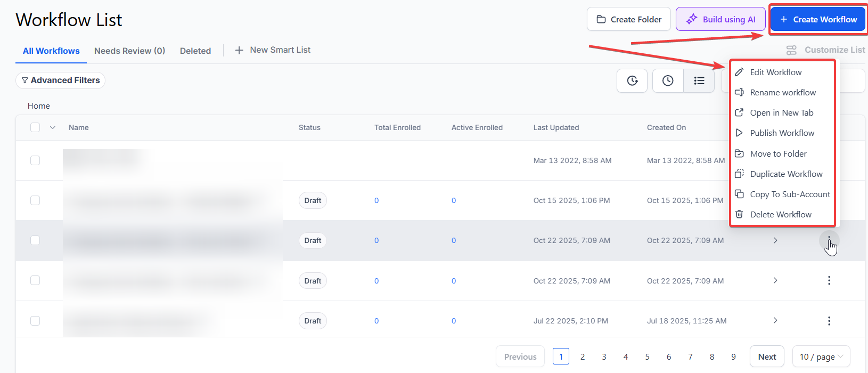Click the Next pagination button

[x=766, y=356]
